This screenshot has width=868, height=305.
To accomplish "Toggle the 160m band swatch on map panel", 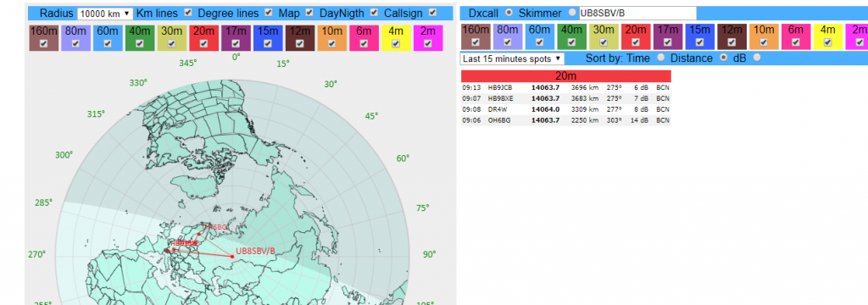I will pyautogui.click(x=44, y=37).
